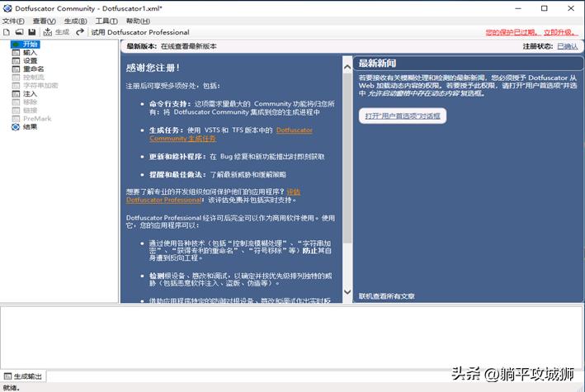585x392 pixels.
Task: Select the 移除 tree node
Action: coord(30,102)
